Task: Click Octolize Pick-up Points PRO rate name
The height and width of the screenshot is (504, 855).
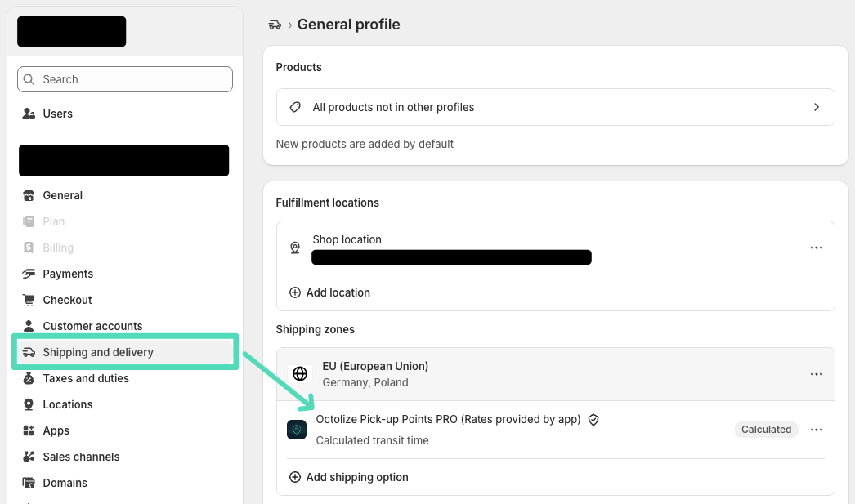Action: point(448,420)
